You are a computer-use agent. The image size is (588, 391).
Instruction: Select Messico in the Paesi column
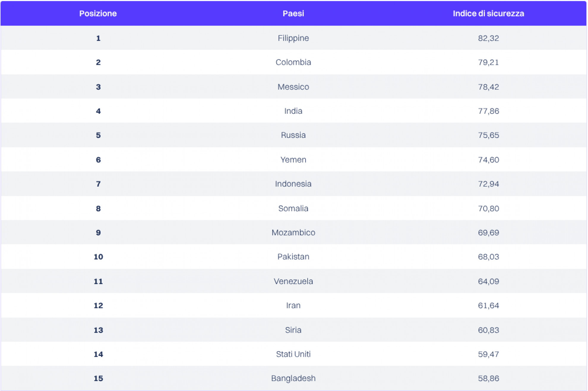[x=293, y=87]
